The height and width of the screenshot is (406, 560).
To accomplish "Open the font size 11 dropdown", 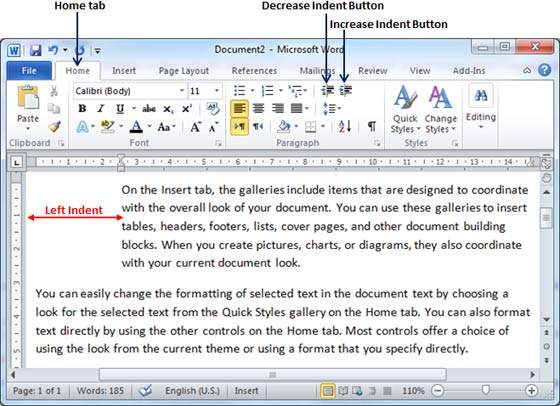I will tap(205, 91).
